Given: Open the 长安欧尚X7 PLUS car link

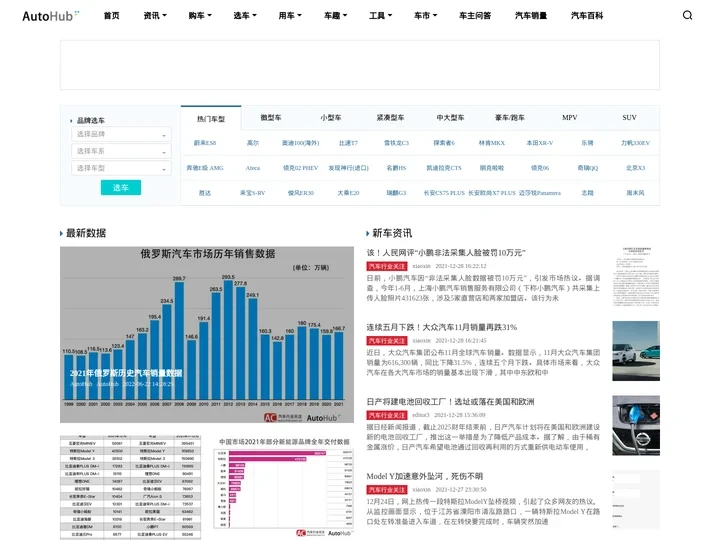Looking at the screenshot, I should (492, 193).
